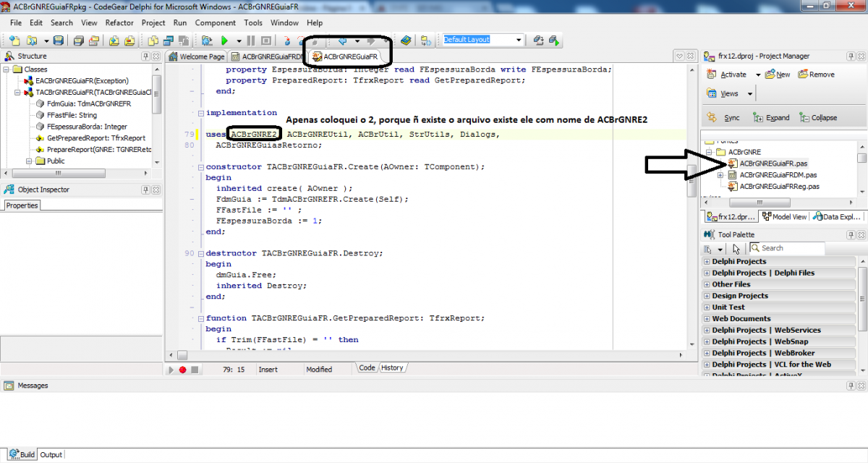The image size is (868, 463).
Task: Switch to the Model View tab
Action: tap(784, 217)
